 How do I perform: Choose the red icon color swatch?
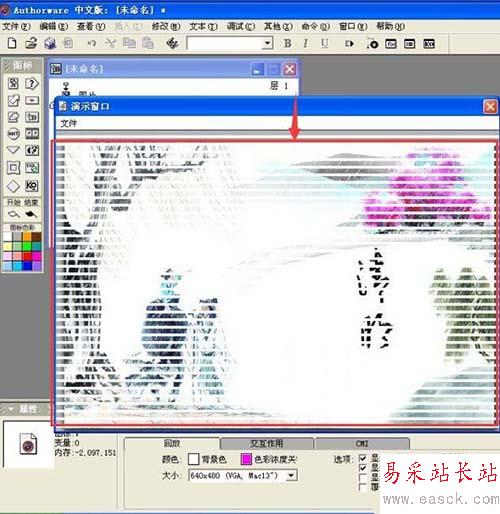27,256
